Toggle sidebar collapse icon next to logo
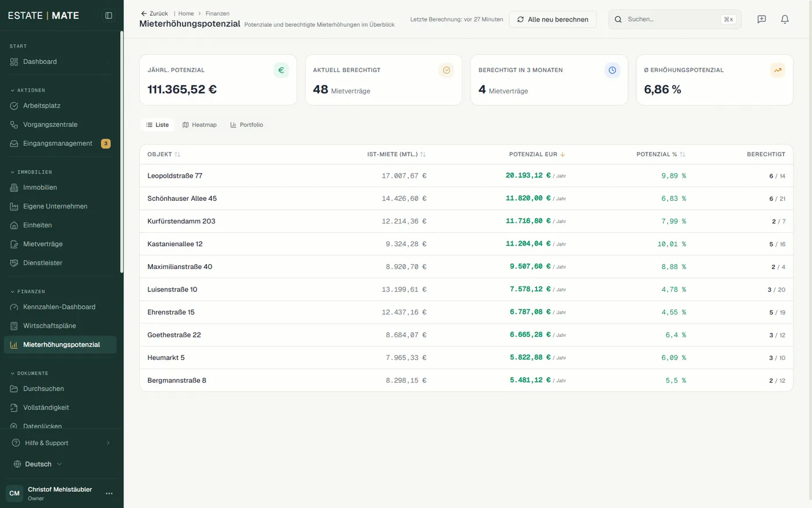 [x=108, y=16]
